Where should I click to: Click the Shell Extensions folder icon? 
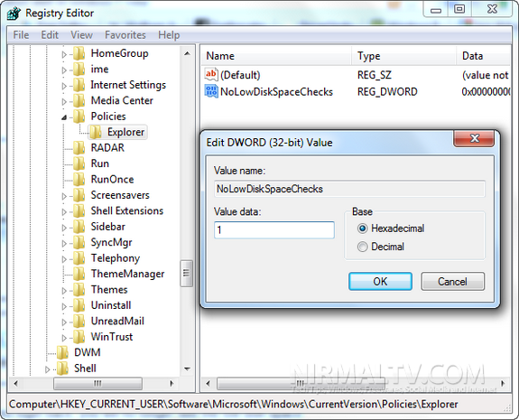coord(79,211)
